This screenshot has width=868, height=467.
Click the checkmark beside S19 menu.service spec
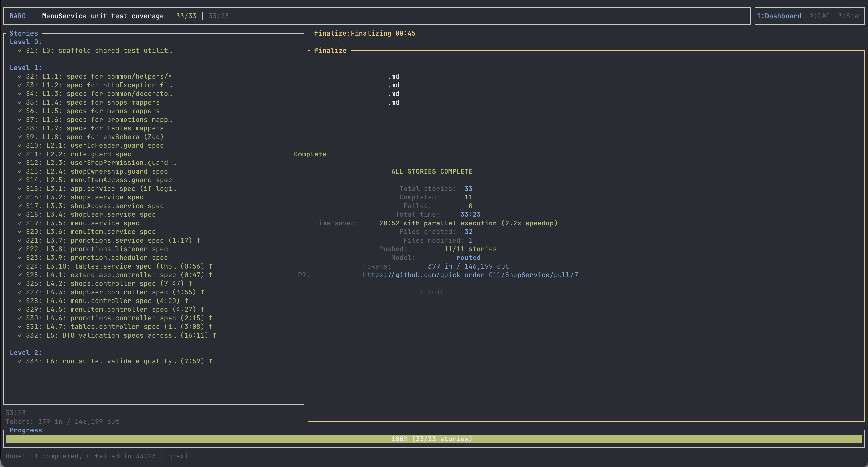pyautogui.click(x=20, y=223)
